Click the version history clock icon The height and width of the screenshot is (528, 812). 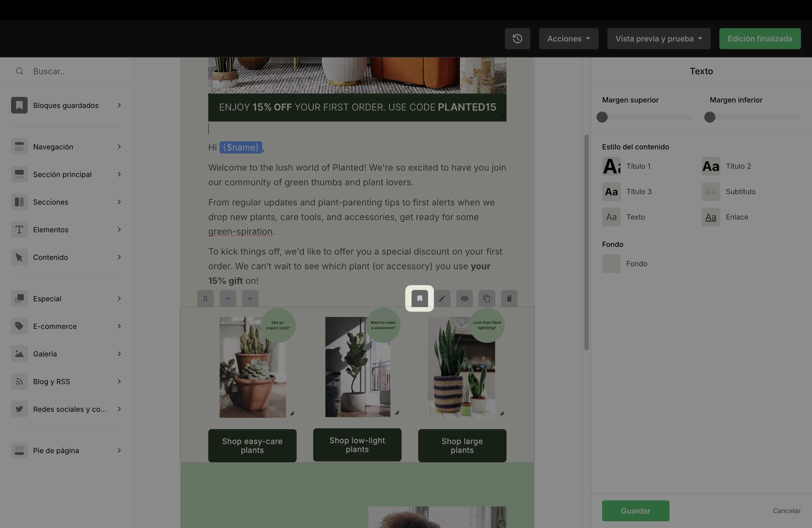click(x=517, y=39)
